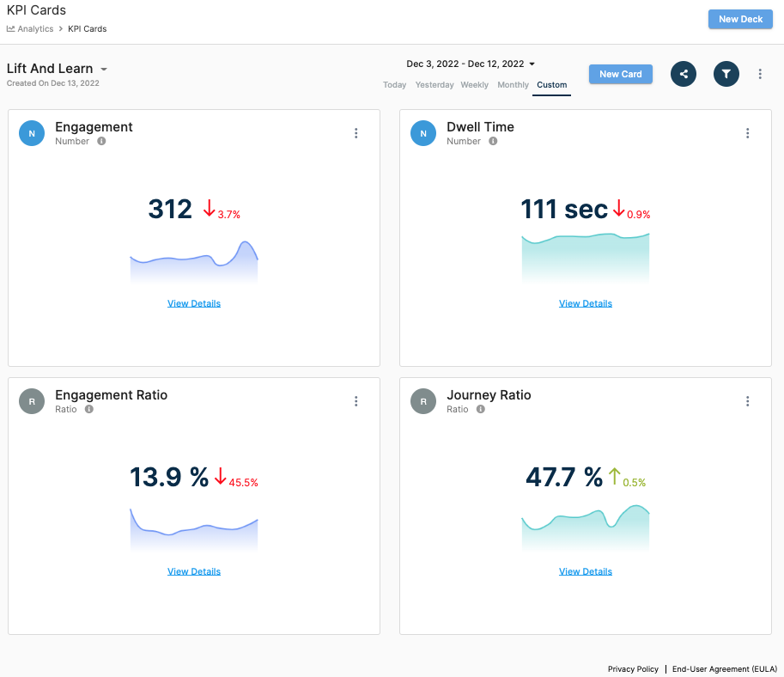Click red down arrow beside 45.5%
784x677 pixels.
click(221, 476)
